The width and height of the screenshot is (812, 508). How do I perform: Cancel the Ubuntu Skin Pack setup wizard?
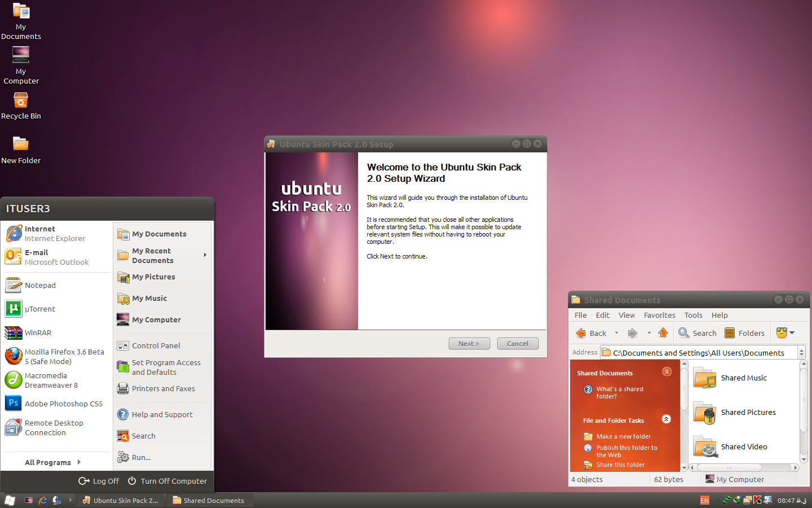[x=518, y=343]
